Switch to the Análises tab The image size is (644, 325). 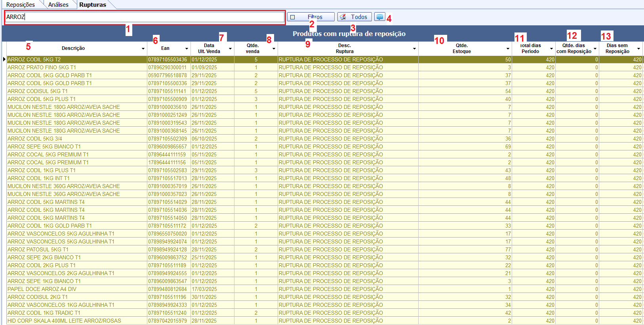[x=58, y=5]
